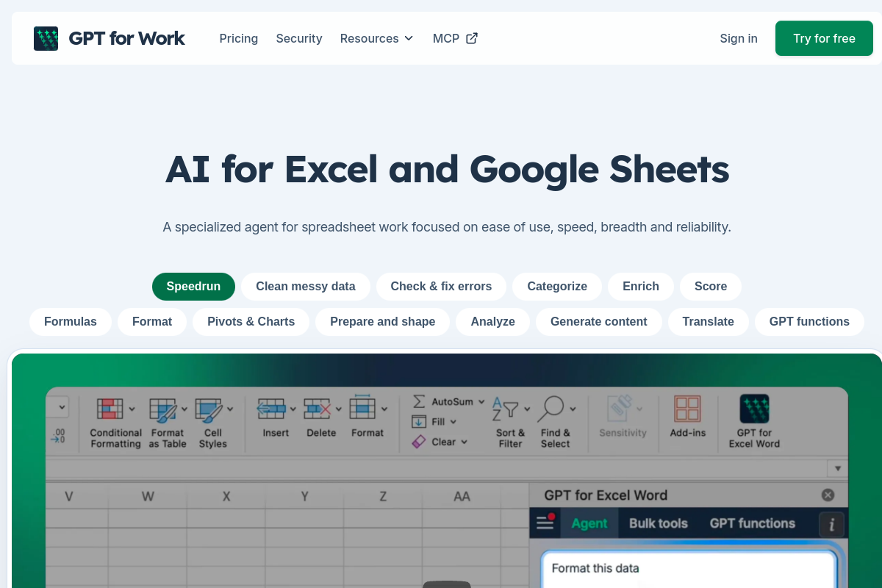The image size is (882, 588).
Task: Close the GPT for Excel Word pane
Action: pyautogui.click(x=828, y=495)
